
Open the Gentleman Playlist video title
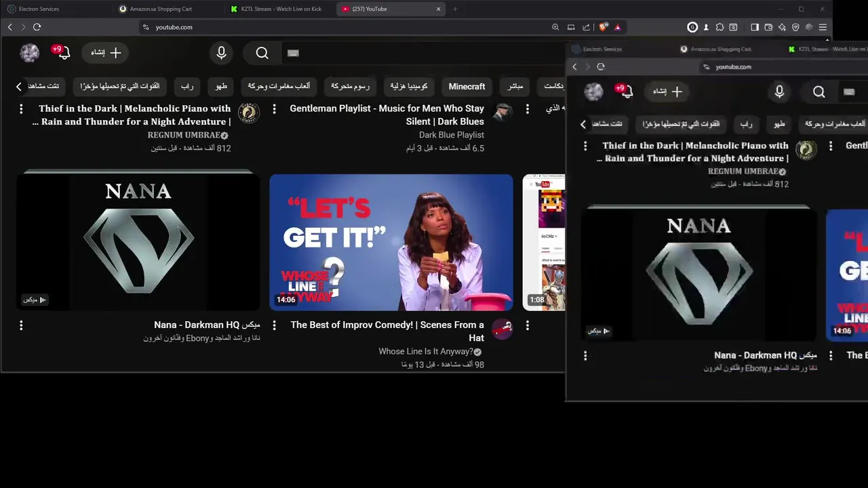387,115
